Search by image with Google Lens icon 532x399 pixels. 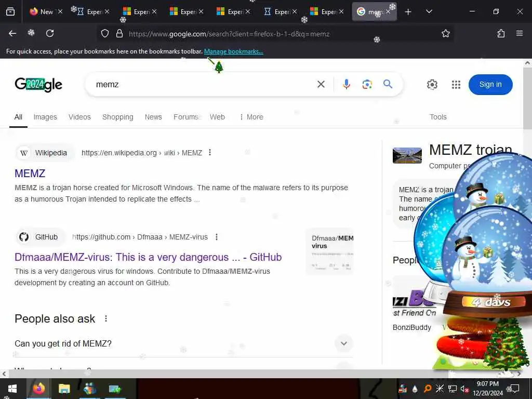click(x=367, y=84)
